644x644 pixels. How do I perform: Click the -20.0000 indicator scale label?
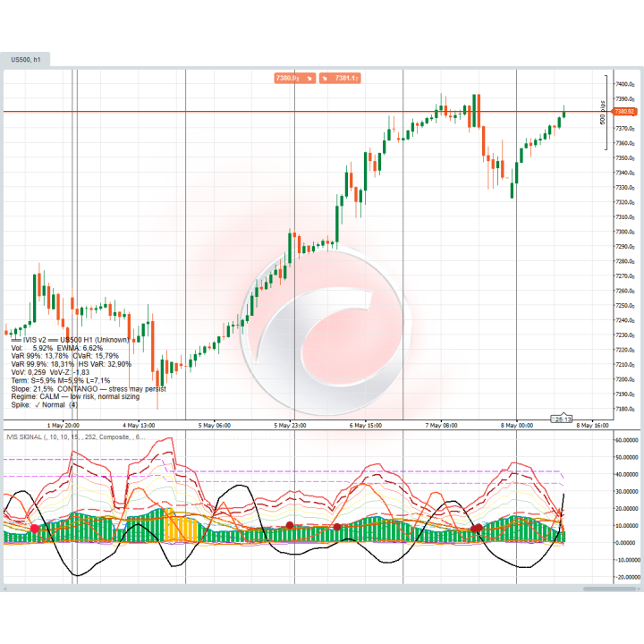(627, 577)
